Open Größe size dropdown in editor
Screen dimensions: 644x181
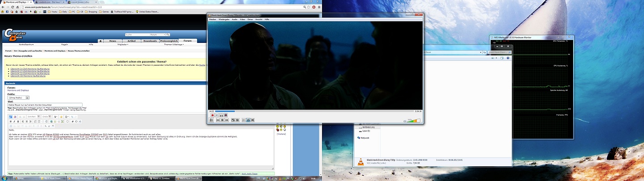47,117
